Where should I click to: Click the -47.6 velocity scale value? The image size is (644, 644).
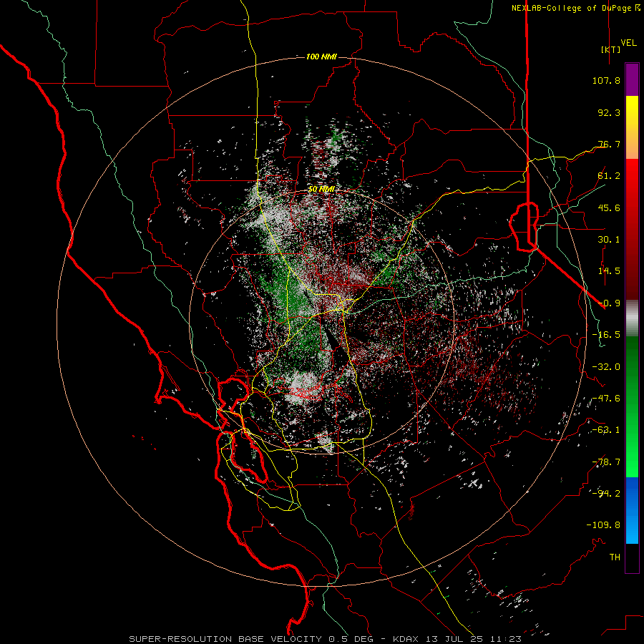click(606, 399)
